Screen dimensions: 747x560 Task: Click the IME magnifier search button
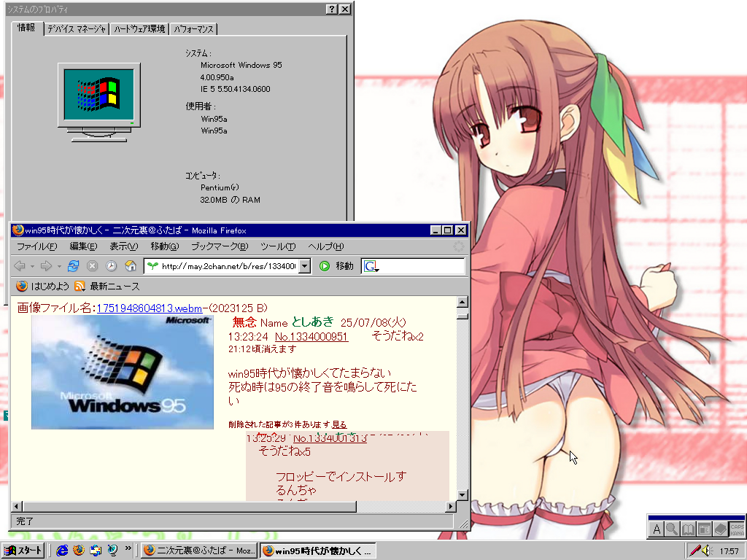(x=672, y=529)
